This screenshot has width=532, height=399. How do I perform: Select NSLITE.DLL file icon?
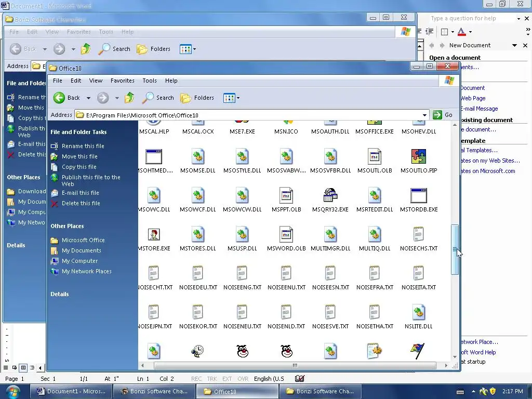pos(419,312)
